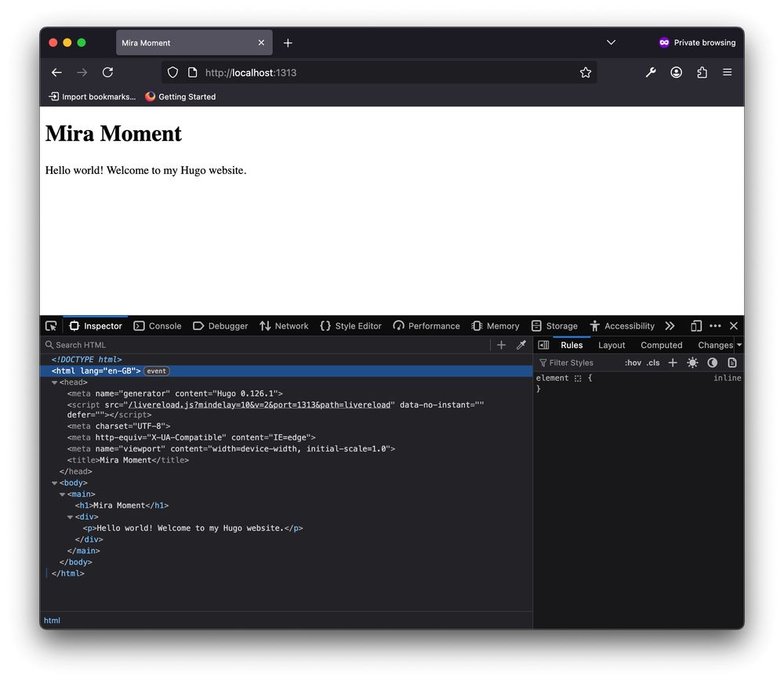Select the Rules sidebar tab
Screen dimensions: 784x682
pyautogui.click(x=572, y=345)
